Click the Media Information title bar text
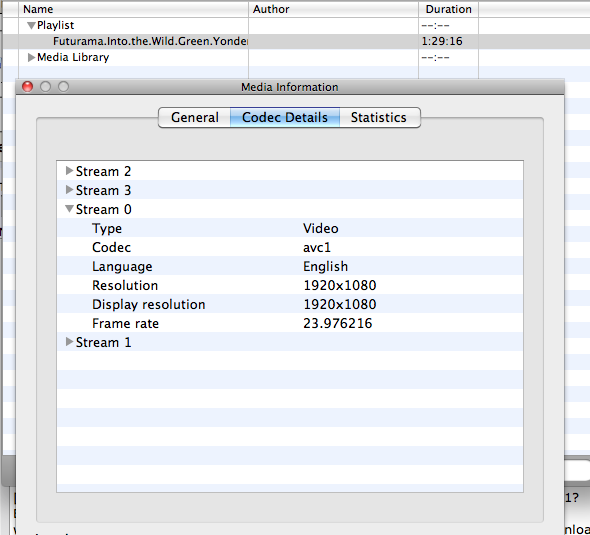Viewport: 590px width, 535px height. pos(290,87)
